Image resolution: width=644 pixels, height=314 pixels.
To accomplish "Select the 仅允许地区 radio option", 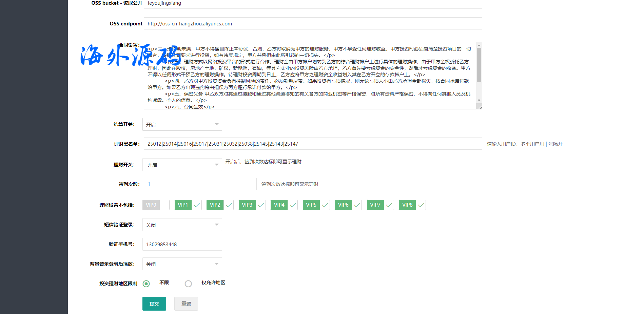I will coord(188,284).
